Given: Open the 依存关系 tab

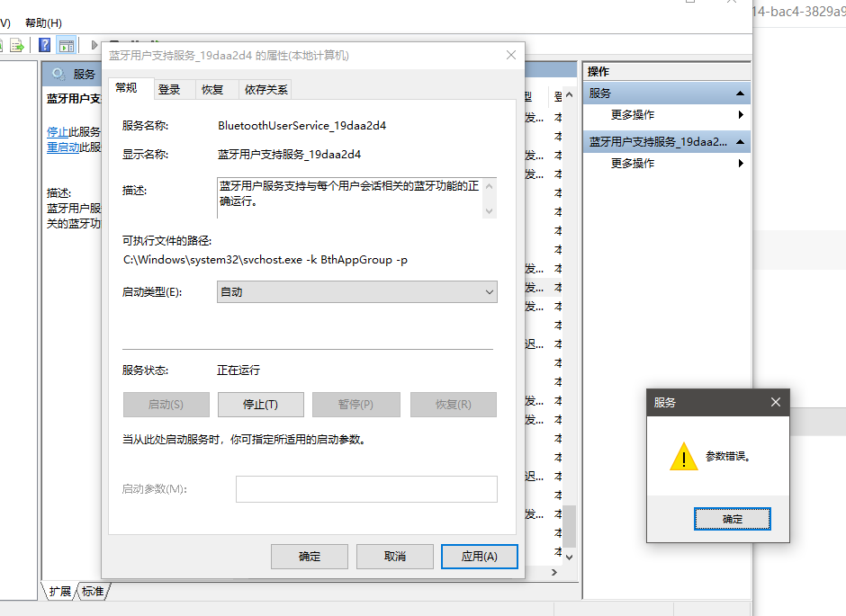Looking at the screenshot, I should pyautogui.click(x=266, y=89).
